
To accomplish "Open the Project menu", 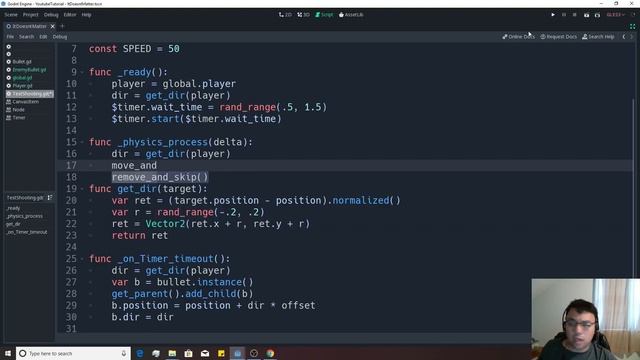I will 31,15.
